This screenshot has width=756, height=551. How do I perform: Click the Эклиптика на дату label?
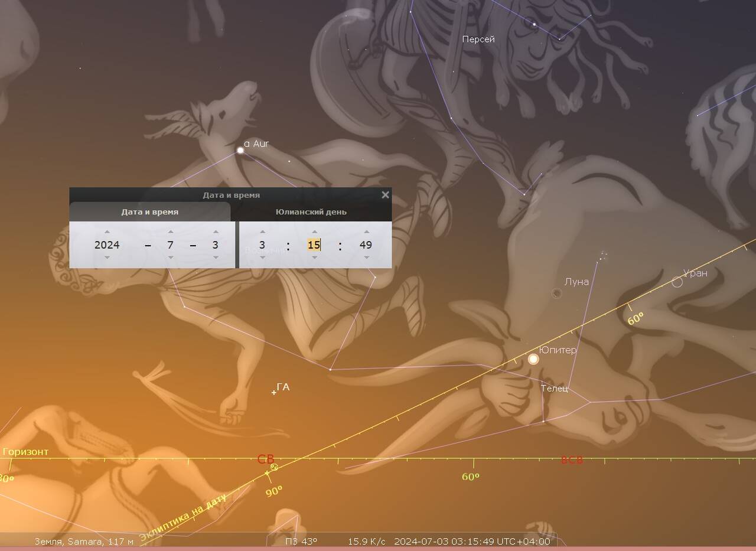[x=183, y=517]
